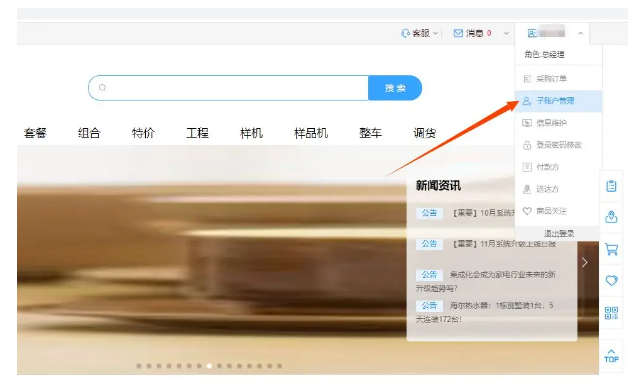
Task: Show the QR code sidebar icon
Action: (x=611, y=313)
